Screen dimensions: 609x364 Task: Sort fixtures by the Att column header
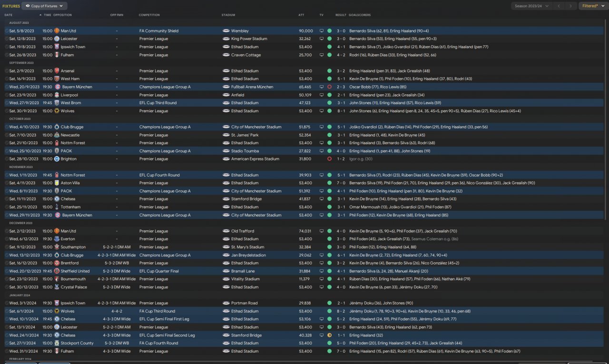tap(301, 15)
